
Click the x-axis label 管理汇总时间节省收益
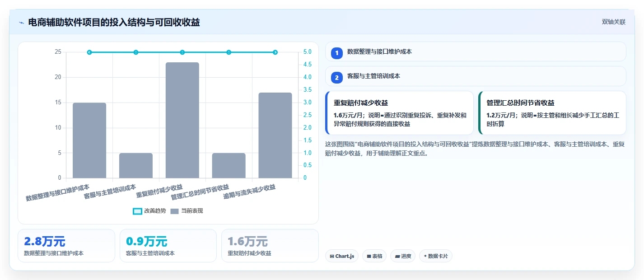[x=200, y=192]
